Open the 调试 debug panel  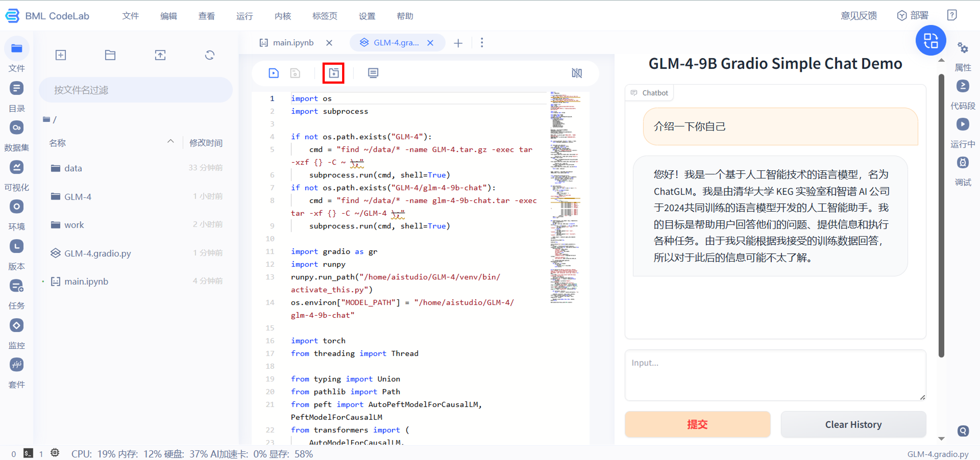[963, 171]
